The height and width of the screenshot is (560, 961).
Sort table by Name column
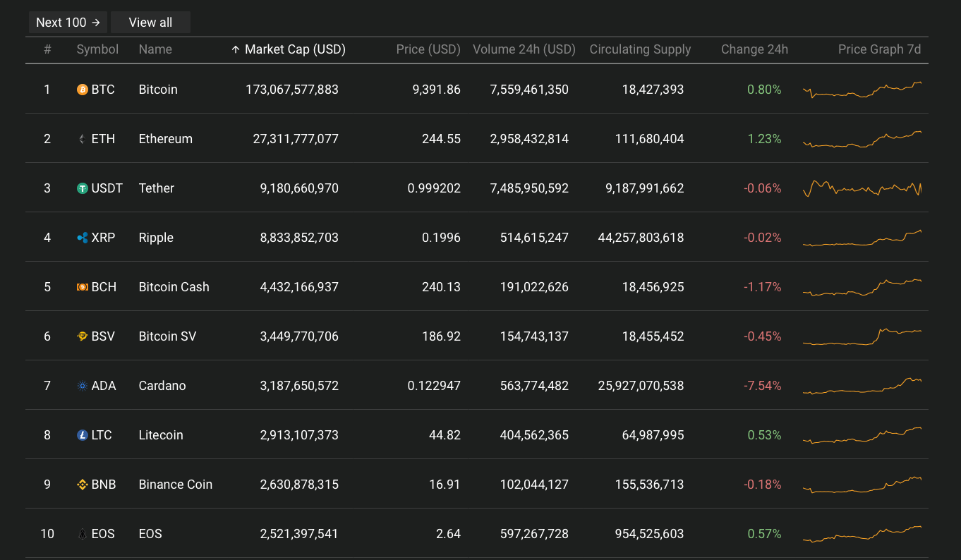(155, 49)
